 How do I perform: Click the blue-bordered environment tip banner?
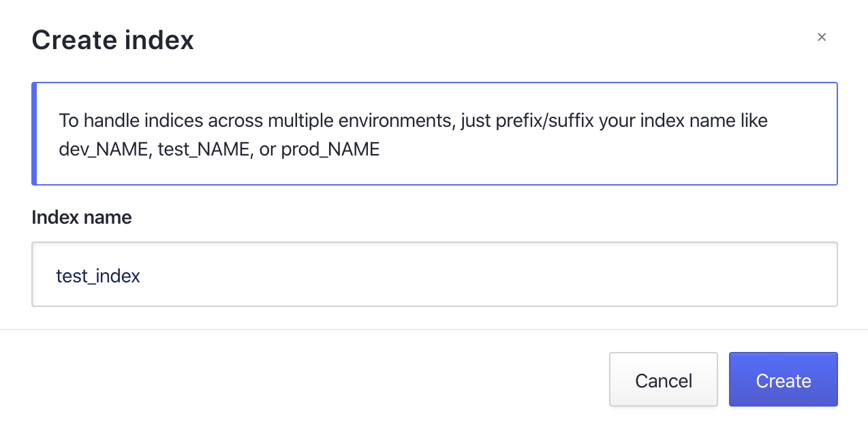point(434,134)
